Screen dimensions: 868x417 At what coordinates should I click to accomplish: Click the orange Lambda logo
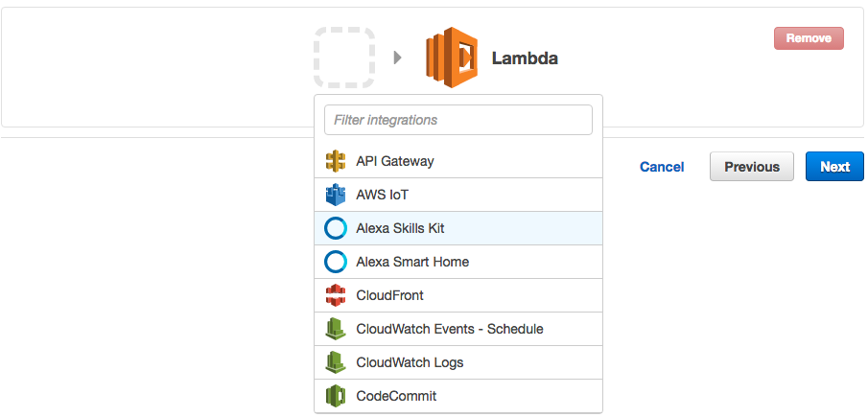tap(452, 58)
